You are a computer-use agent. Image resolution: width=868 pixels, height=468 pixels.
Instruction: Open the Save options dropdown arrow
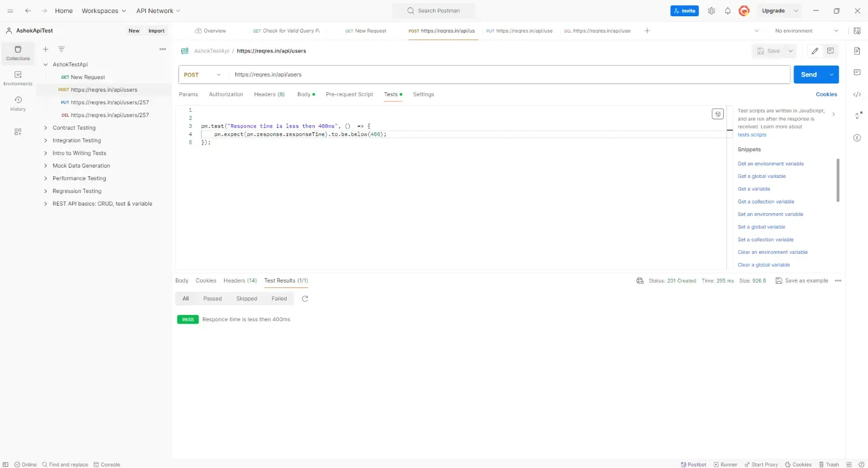click(x=790, y=51)
